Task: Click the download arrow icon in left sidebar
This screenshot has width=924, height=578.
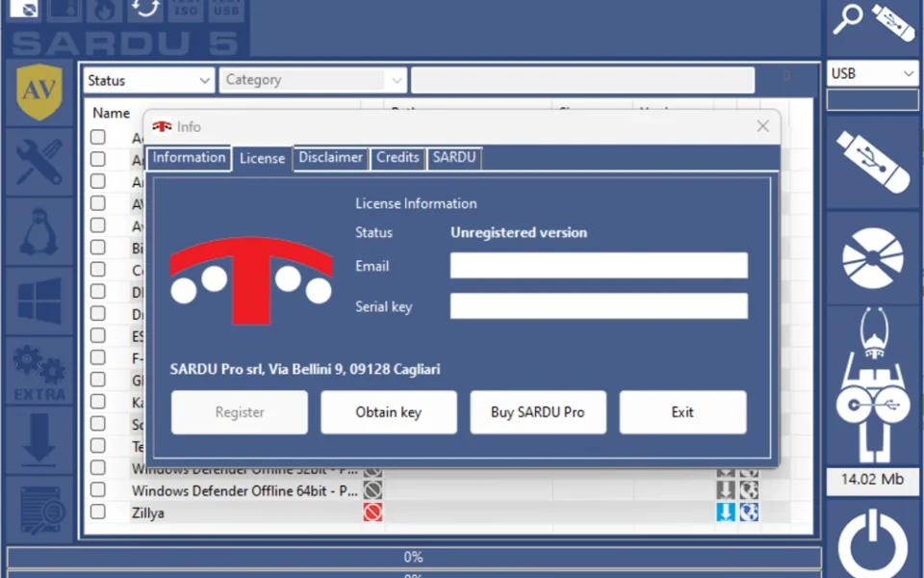Action: tap(39, 440)
